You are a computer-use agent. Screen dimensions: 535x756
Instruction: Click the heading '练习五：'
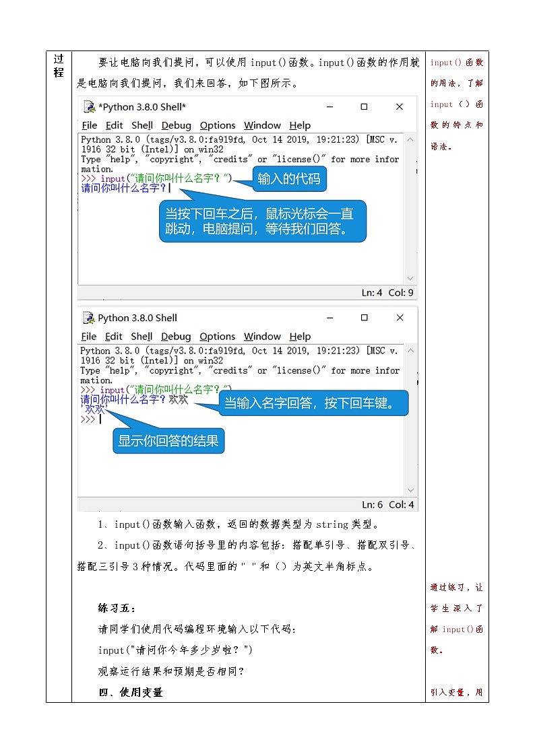[117, 608]
